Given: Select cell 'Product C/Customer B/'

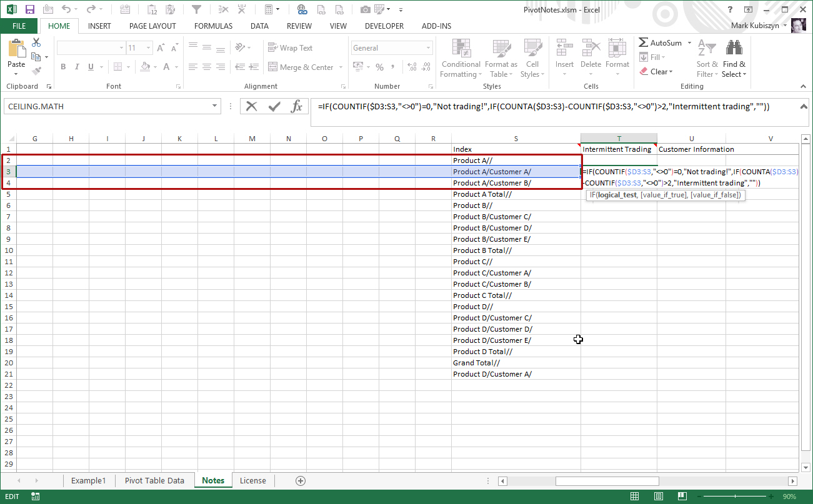Looking at the screenshot, I should (516, 284).
